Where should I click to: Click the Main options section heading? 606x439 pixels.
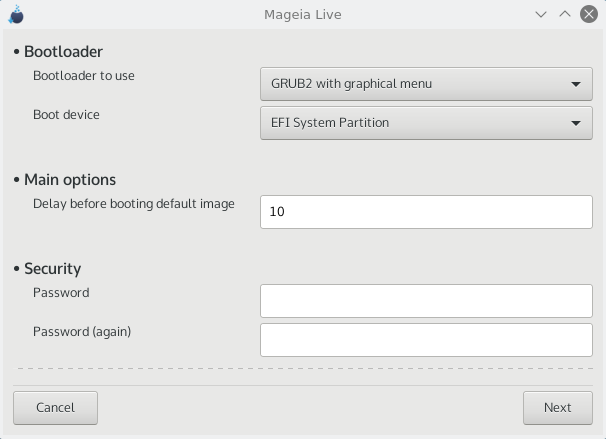tap(70, 180)
